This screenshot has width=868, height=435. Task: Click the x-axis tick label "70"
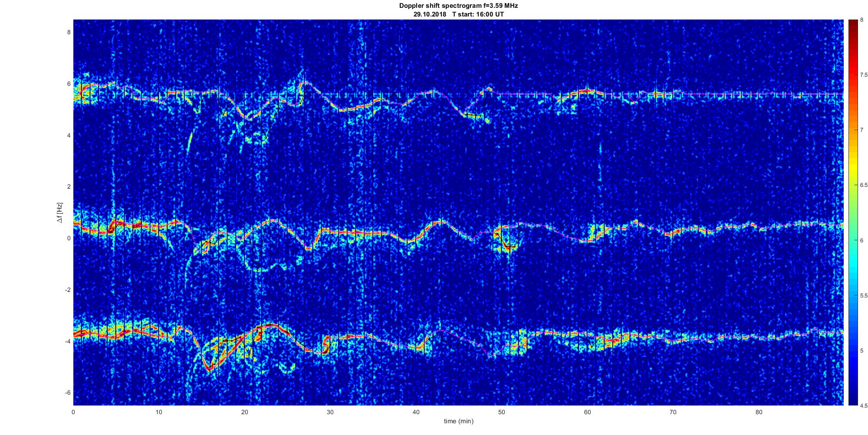(673, 412)
